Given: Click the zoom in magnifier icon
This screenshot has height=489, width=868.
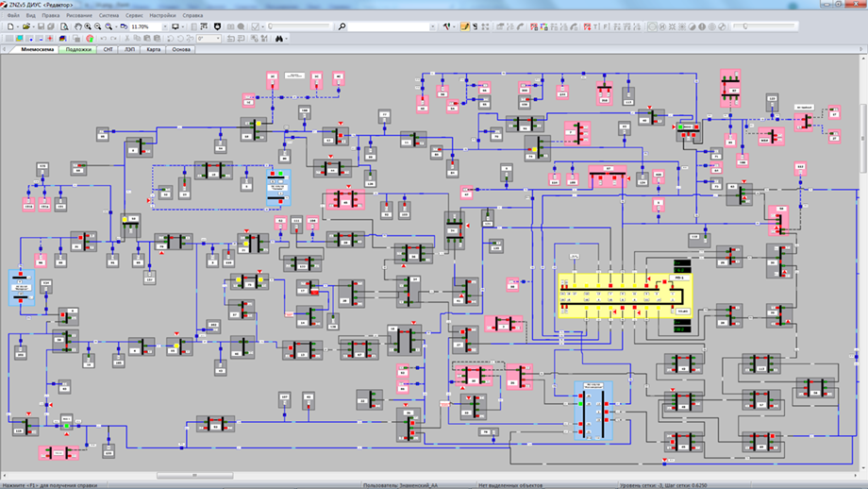Looking at the screenshot, I should click(88, 26).
